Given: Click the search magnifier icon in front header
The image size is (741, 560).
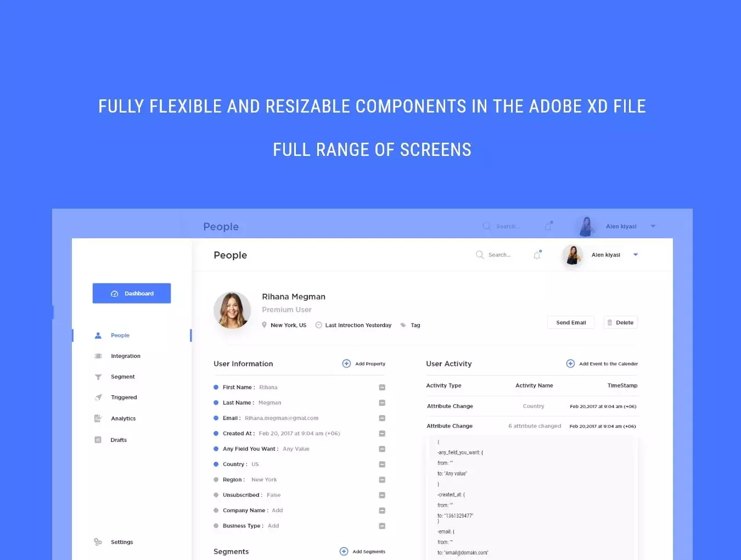Looking at the screenshot, I should (x=480, y=255).
